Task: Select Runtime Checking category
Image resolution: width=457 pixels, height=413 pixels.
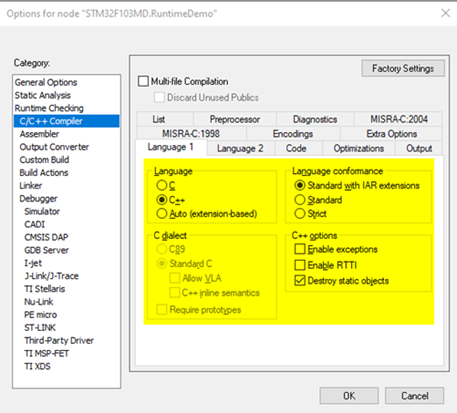Action: [x=66, y=108]
